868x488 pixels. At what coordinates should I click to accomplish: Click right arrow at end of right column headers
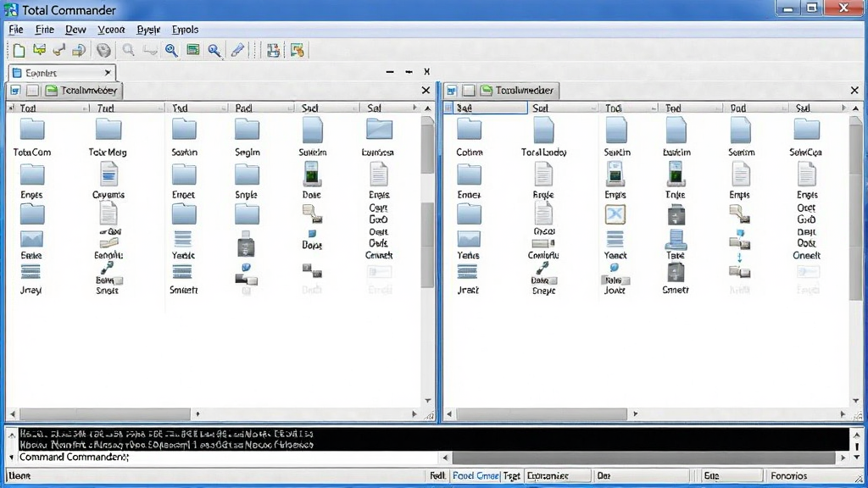843,108
